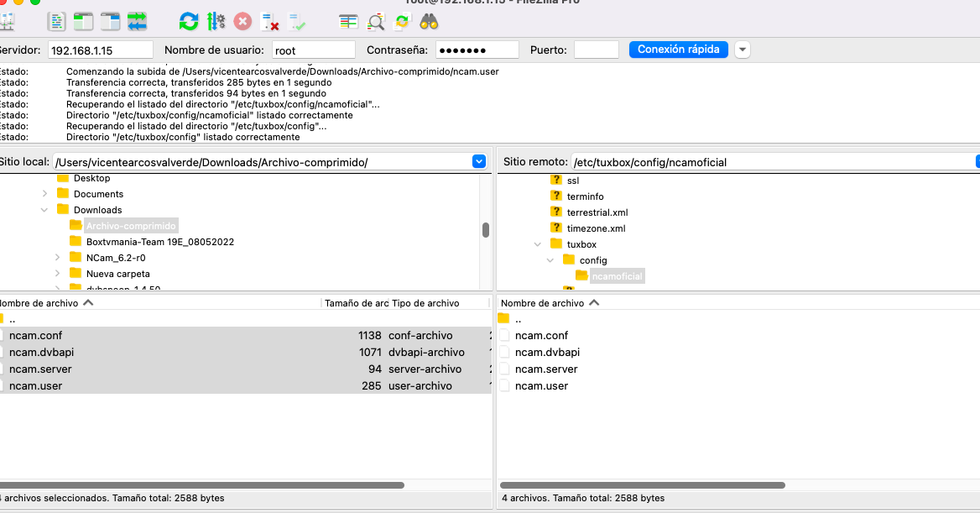The height and width of the screenshot is (513, 980).
Task: Click the local tree vertical scrollbar
Action: (485, 229)
